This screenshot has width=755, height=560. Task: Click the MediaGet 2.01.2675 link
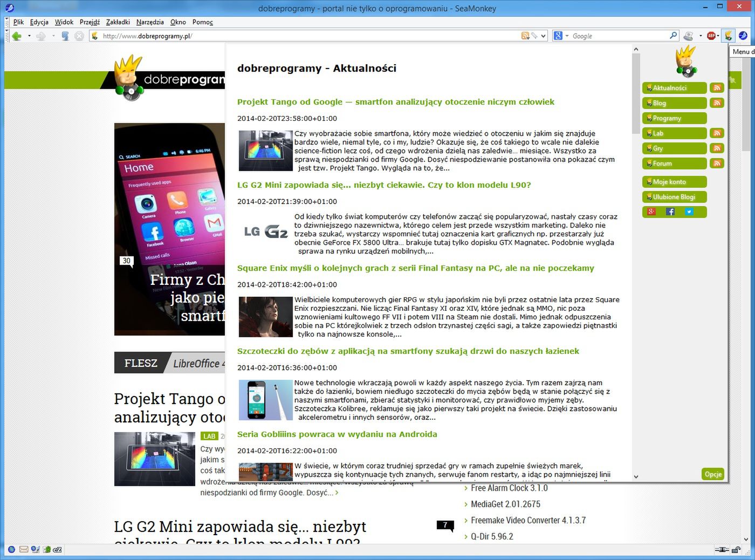point(505,504)
